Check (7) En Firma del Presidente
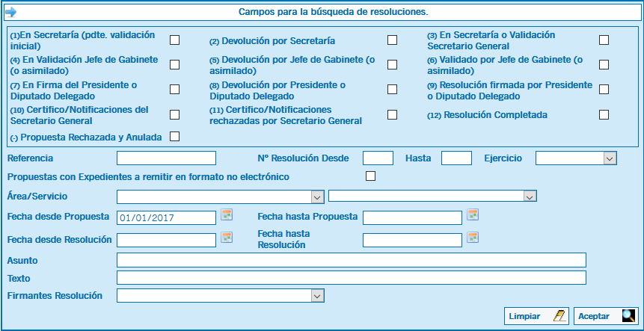The image size is (644, 331). 174,90
